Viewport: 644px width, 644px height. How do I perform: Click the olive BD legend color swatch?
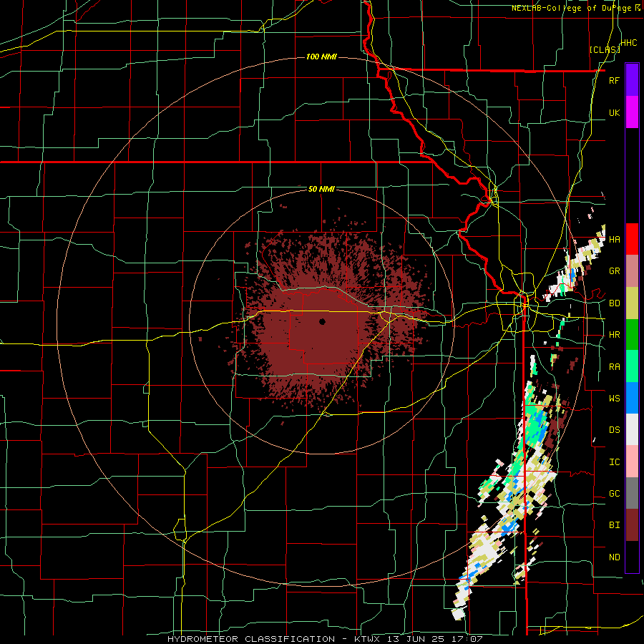[x=632, y=303]
